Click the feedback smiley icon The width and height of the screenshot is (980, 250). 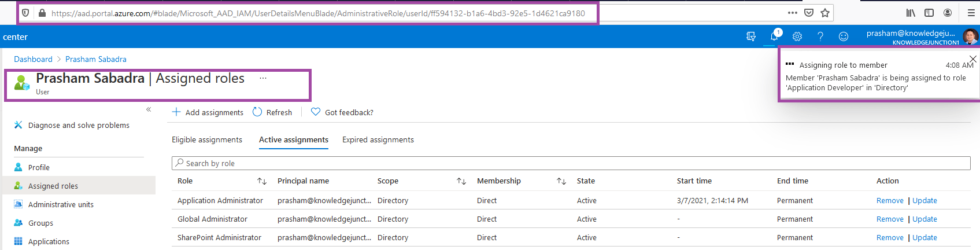point(844,36)
